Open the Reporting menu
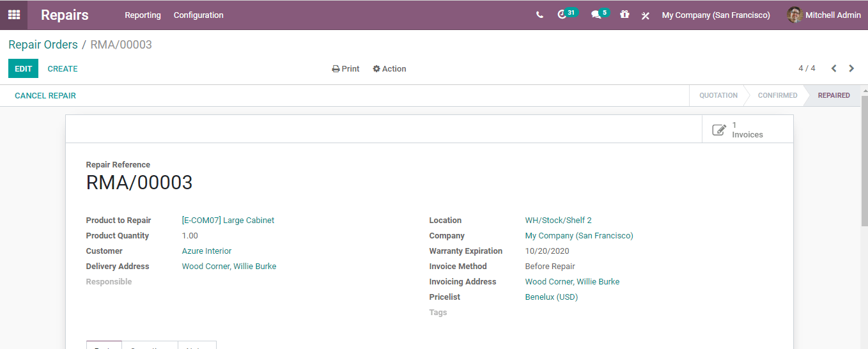The height and width of the screenshot is (349, 868). pos(143,15)
